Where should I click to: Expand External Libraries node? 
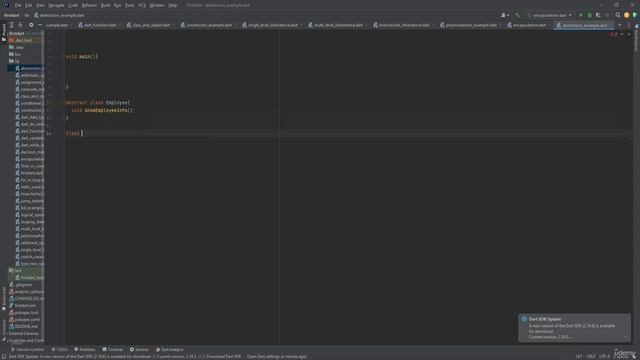coord(24,333)
